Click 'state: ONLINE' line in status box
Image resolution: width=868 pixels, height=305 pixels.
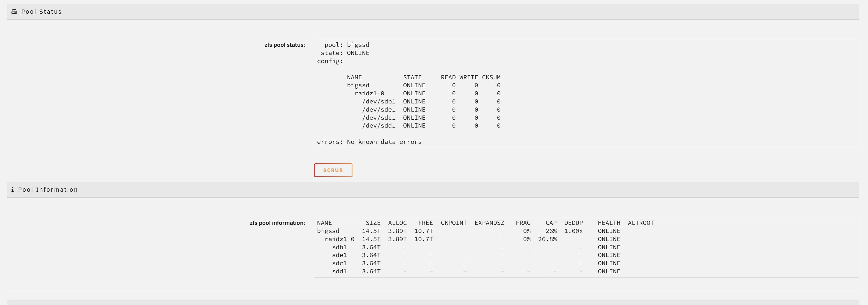click(x=345, y=53)
